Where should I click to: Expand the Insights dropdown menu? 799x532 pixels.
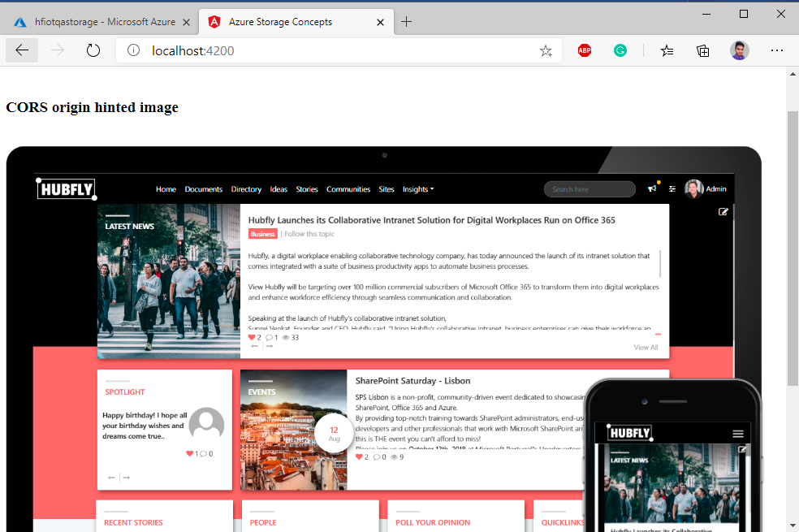tap(418, 189)
